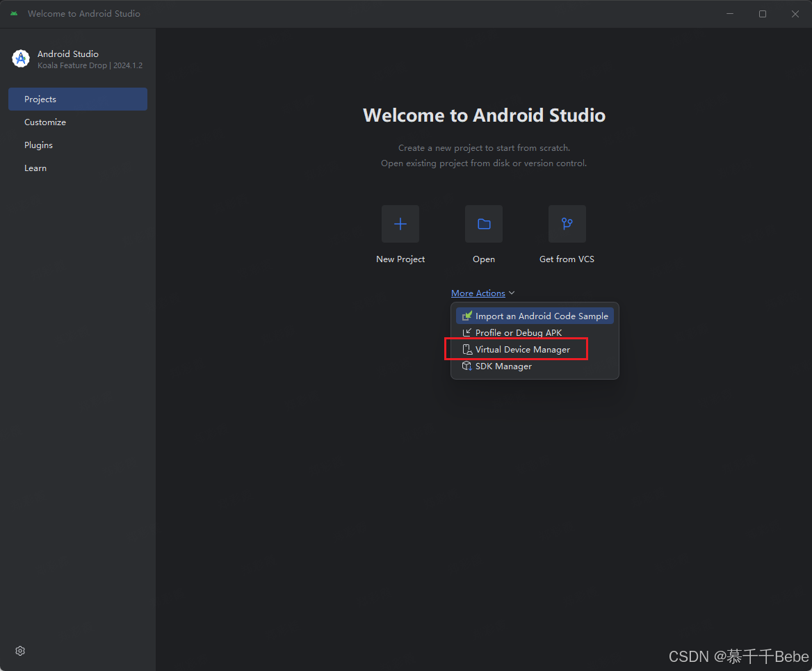Open the Learn section
Image resolution: width=812 pixels, height=671 pixels.
35,168
